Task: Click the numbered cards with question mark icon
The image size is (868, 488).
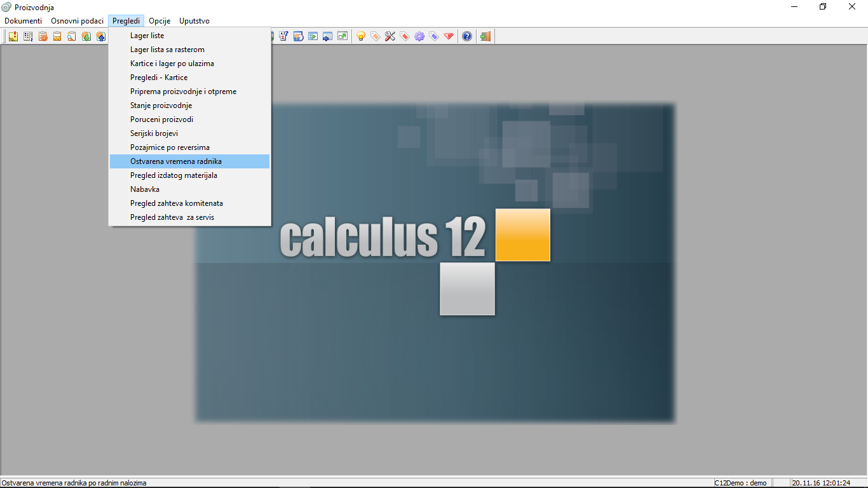Action: (284, 36)
